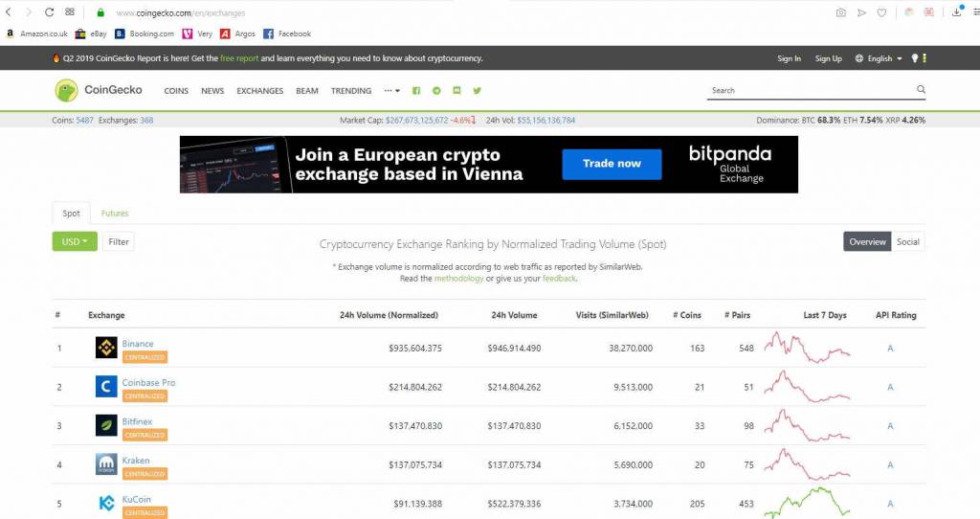Click the red extension icon in toolbar
The height and width of the screenshot is (519, 980).
(928, 11)
